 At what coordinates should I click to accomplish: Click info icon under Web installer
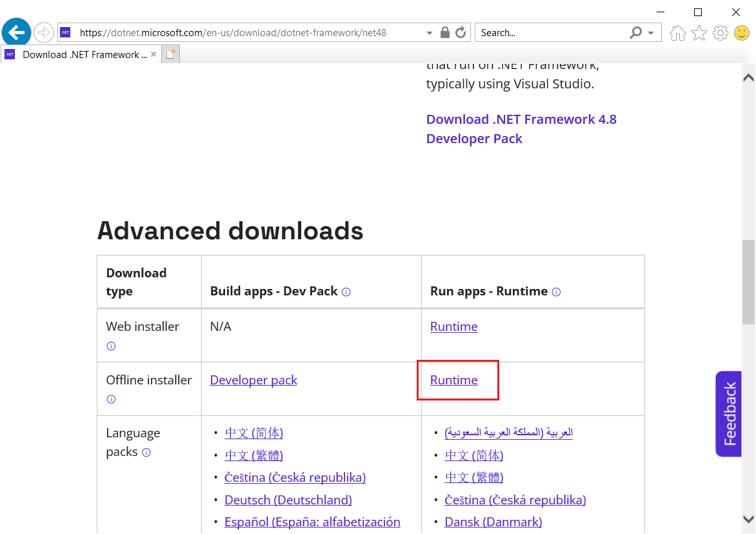tap(111, 346)
